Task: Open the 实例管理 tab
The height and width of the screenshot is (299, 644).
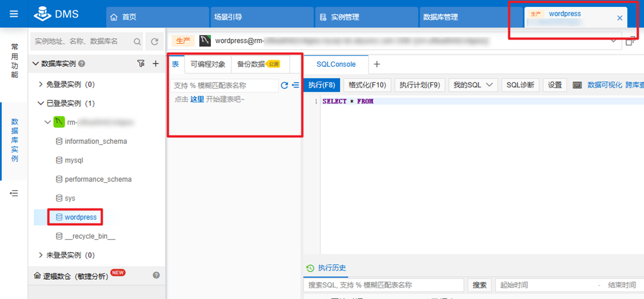Action: [x=367, y=17]
